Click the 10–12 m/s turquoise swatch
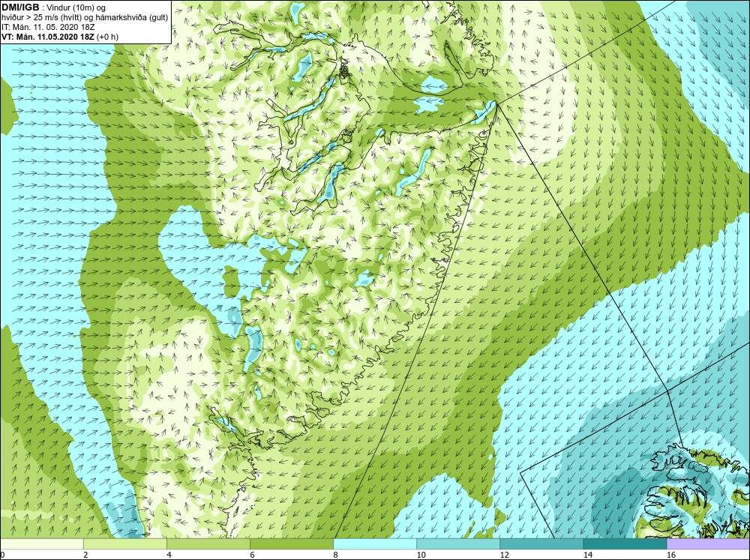 (457, 544)
